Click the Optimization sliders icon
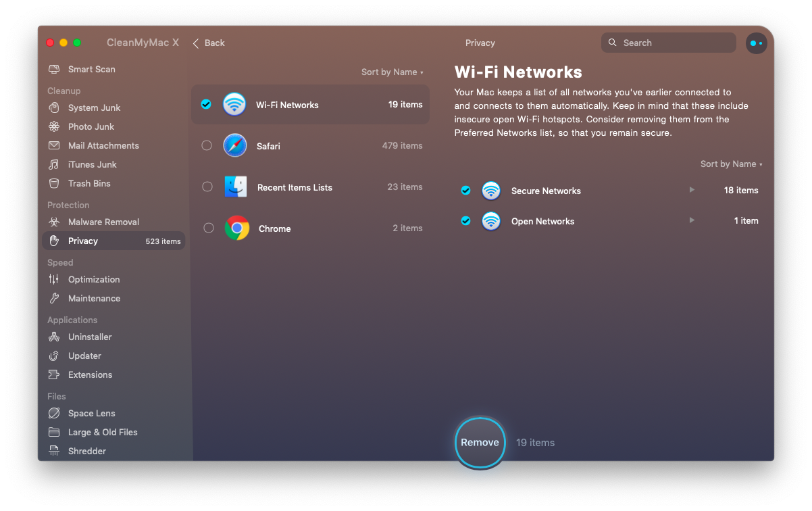 point(54,280)
